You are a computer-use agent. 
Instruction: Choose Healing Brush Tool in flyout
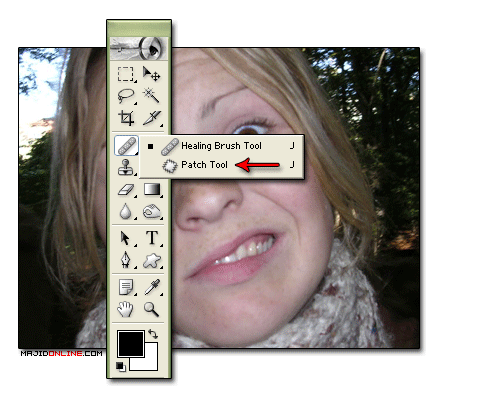tap(222, 146)
